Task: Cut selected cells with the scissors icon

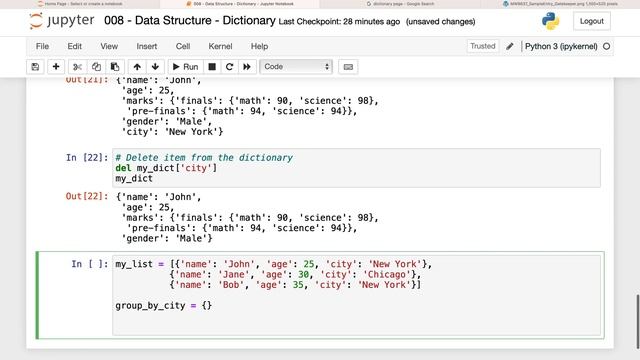Action: coord(78,67)
